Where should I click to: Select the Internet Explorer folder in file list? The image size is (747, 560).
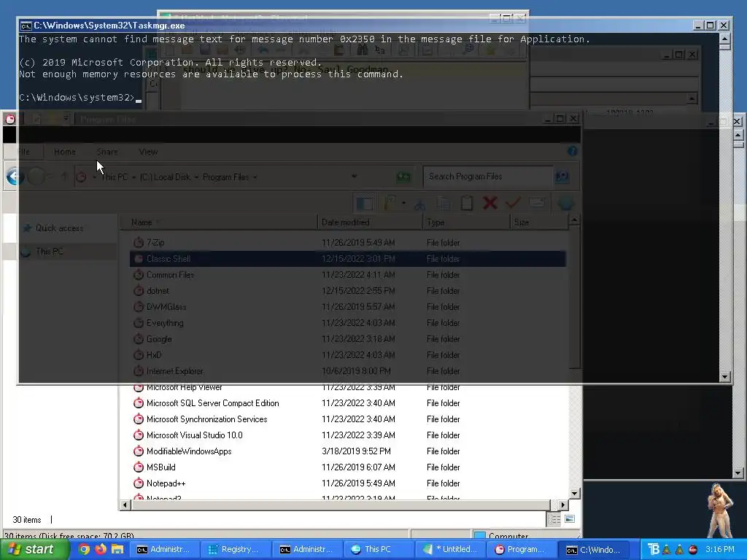point(175,371)
